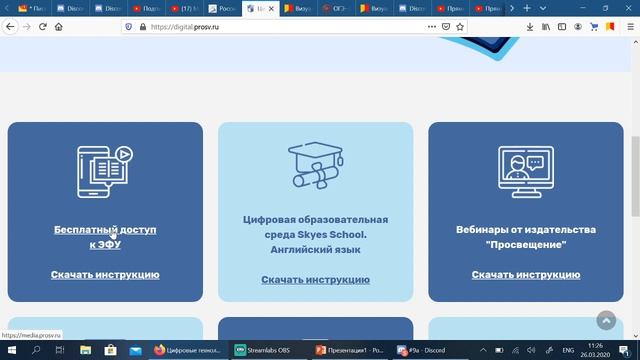Close the active digital.prosv.ru tab
Screen dimensions: 640x360
271,9
